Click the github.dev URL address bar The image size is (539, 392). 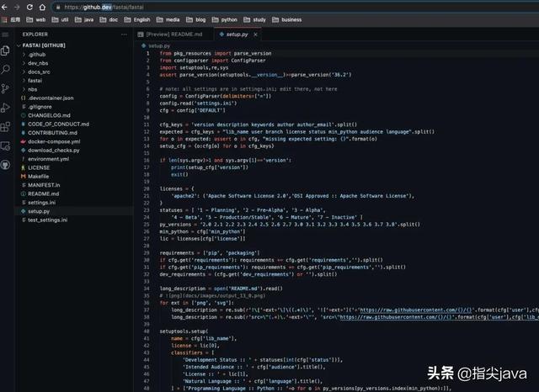[x=296, y=8]
